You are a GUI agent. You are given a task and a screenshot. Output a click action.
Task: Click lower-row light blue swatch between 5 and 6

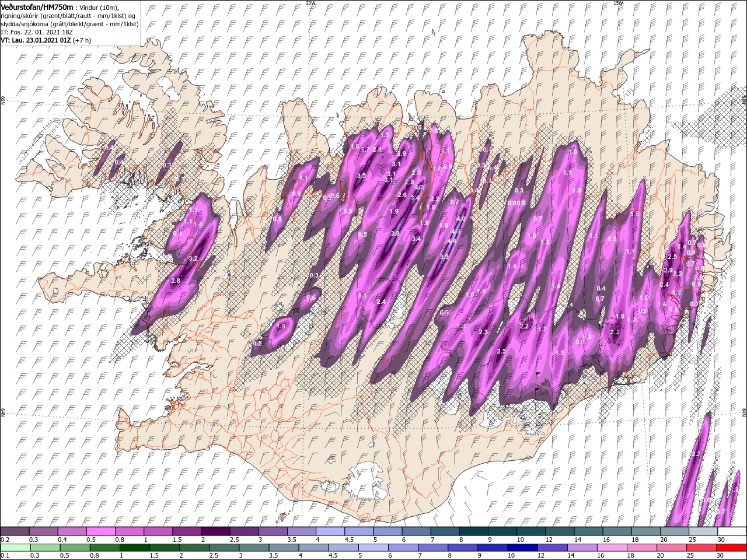tap(373, 548)
